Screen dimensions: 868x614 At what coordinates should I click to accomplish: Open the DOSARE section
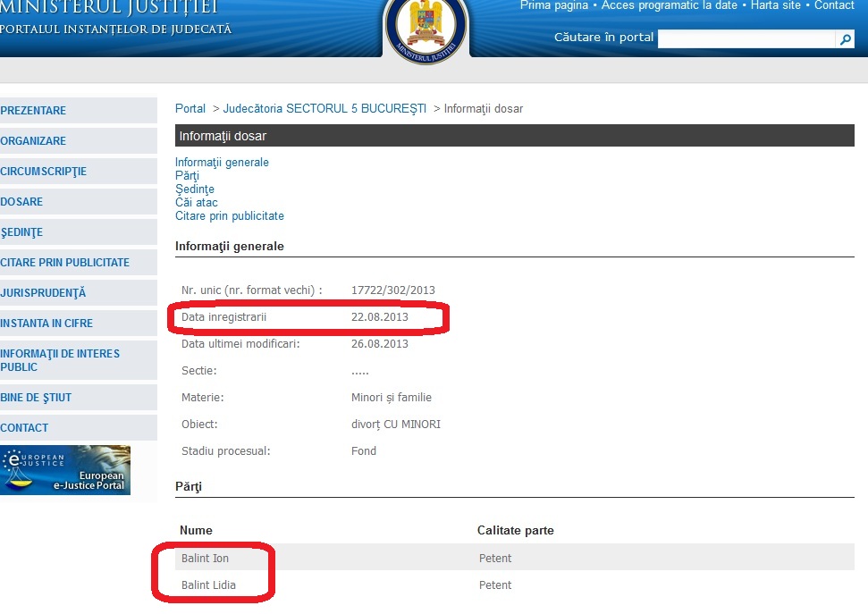tap(22, 201)
